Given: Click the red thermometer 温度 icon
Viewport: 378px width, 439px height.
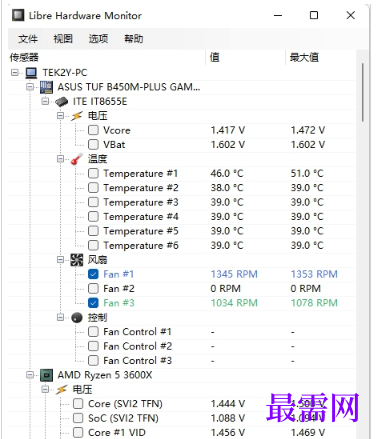Looking at the screenshot, I should point(77,159).
